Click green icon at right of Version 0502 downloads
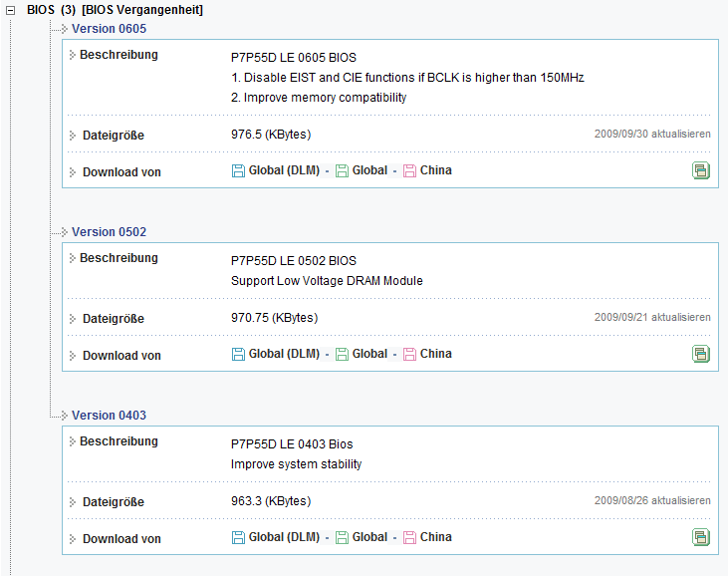The width and height of the screenshot is (728, 576). [701, 354]
